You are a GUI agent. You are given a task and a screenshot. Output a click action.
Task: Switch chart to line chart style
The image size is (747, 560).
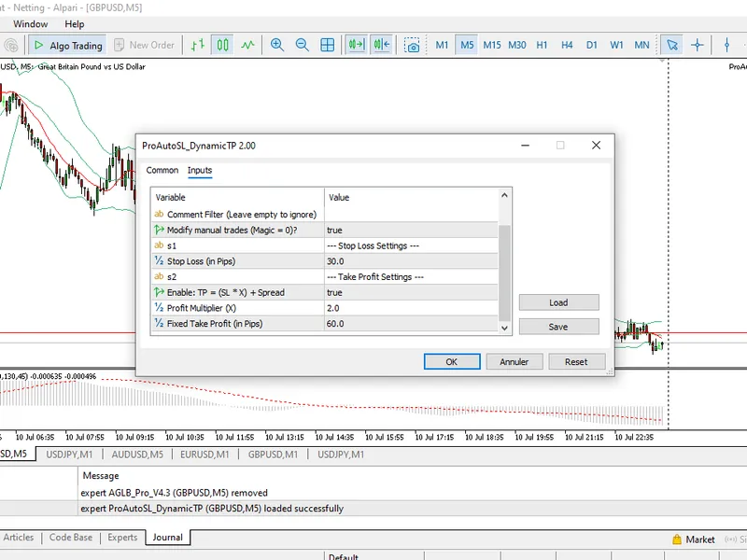coord(247,45)
